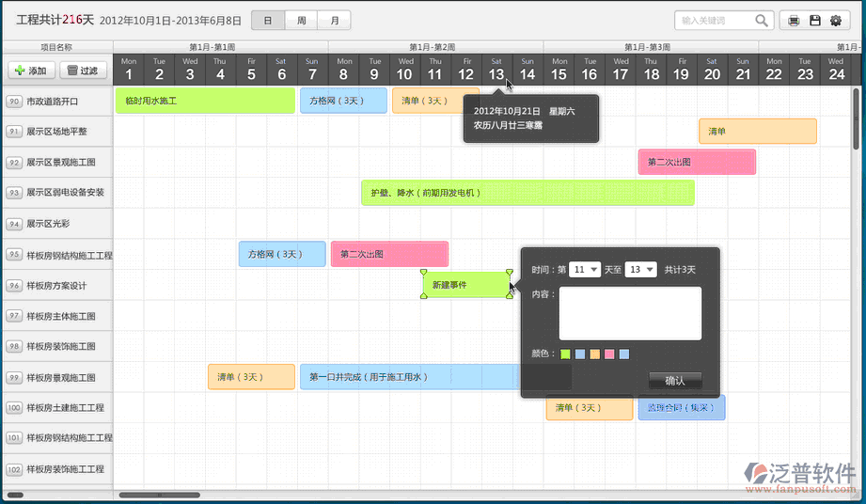Click the 内容 content text area
The height and width of the screenshot is (504, 866).
630,313
